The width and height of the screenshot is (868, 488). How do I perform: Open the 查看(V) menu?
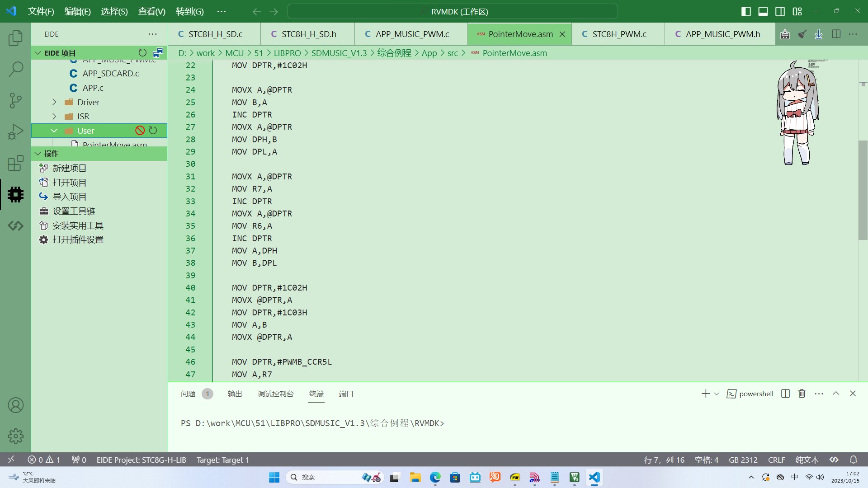151,11
